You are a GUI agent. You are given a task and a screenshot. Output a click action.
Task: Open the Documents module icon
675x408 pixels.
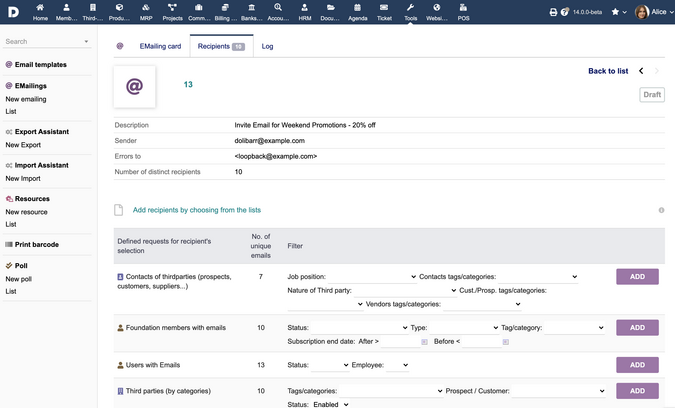point(331,7)
